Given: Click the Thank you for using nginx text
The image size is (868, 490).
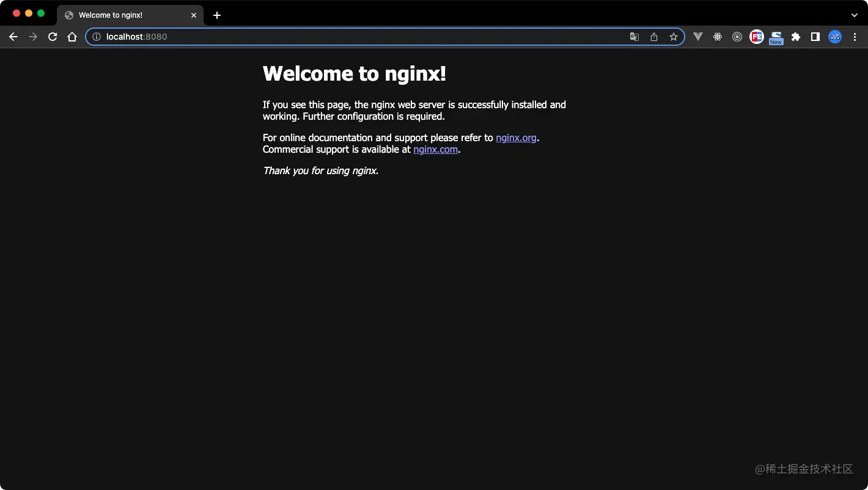Looking at the screenshot, I should (x=321, y=170).
